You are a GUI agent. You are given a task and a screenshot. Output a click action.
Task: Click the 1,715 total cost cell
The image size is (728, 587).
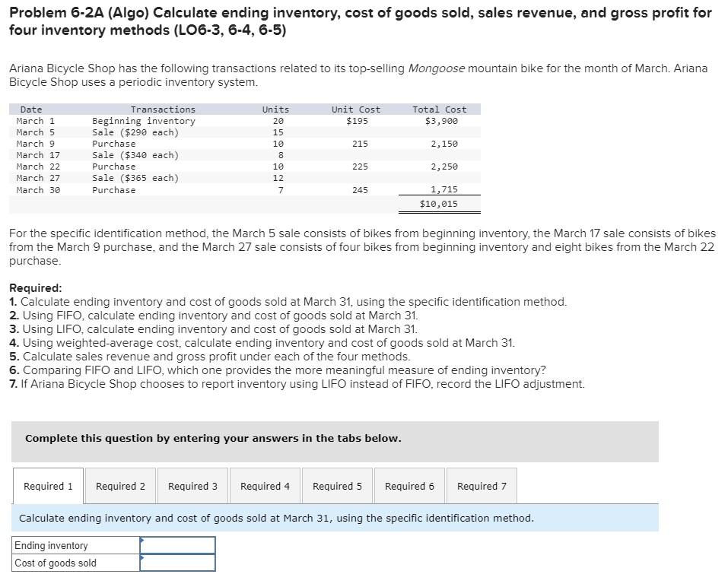point(444,189)
